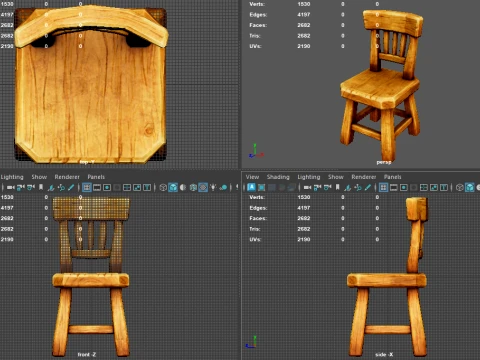This screenshot has width=480, height=360.
Task: Open Shading menu in side view panel
Action: [x=278, y=177]
